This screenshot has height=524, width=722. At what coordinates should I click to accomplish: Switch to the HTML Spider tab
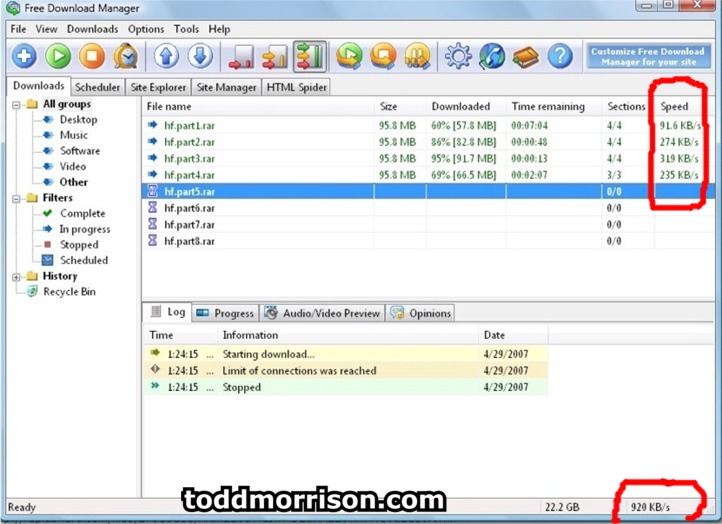(x=297, y=87)
